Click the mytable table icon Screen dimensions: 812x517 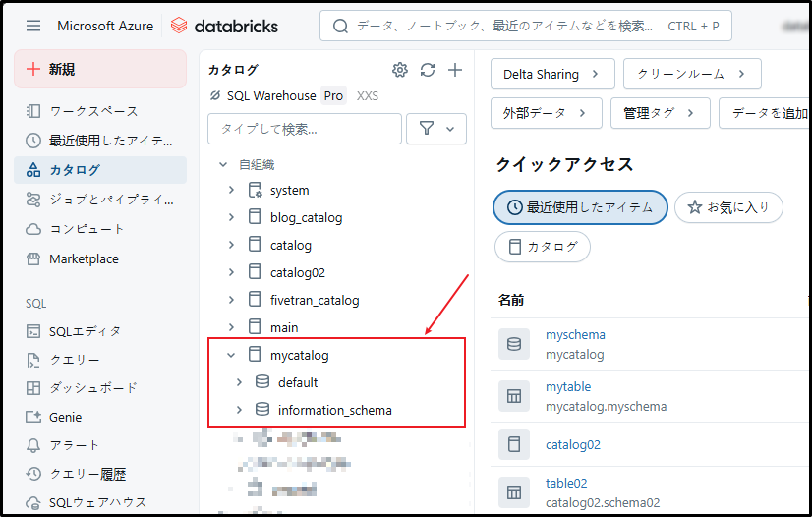513,396
